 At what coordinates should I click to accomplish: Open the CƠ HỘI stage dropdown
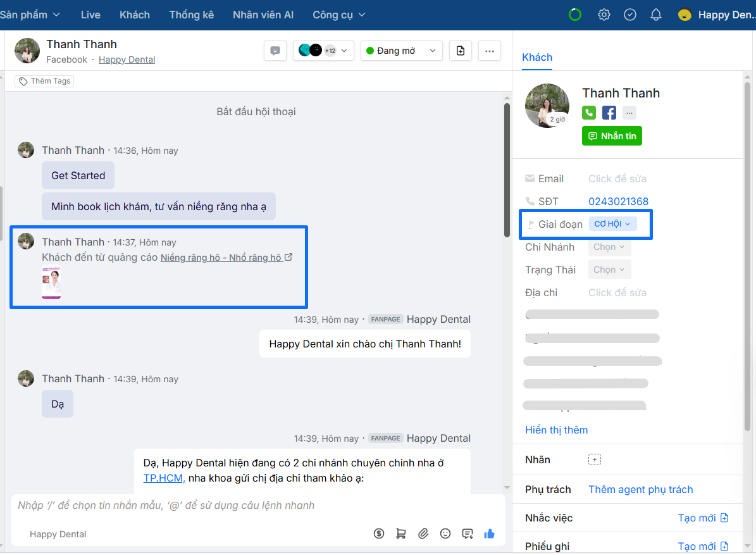coord(612,224)
